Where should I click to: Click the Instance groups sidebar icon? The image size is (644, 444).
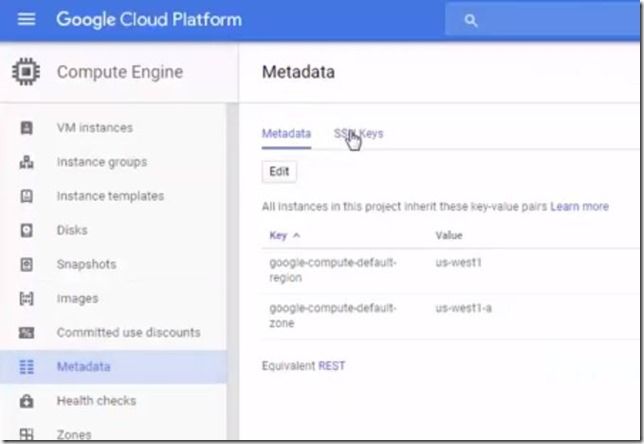pyautogui.click(x=27, y=162)
